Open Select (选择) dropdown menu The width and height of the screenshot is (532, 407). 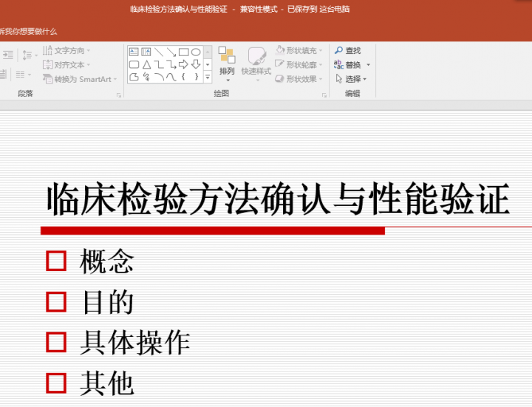pyautogui.click(x=352, y=79)
